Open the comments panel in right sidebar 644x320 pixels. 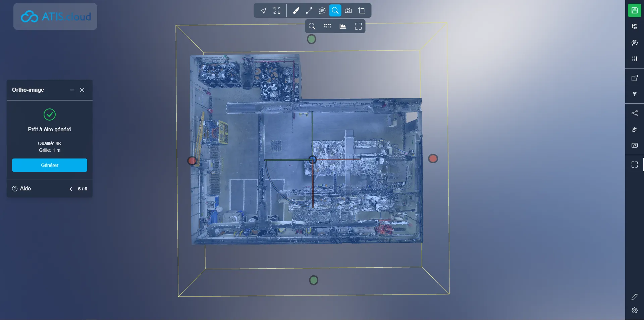coord(634,43)
